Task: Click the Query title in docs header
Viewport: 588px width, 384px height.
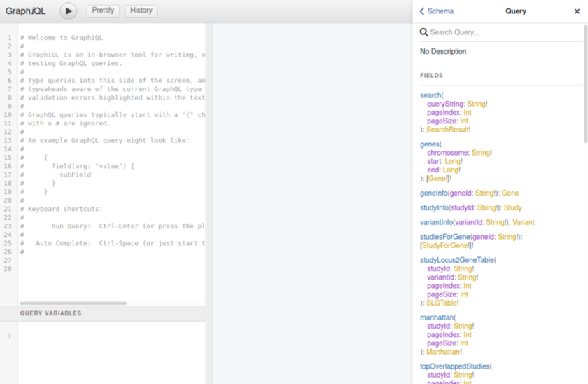Action: 516,11
